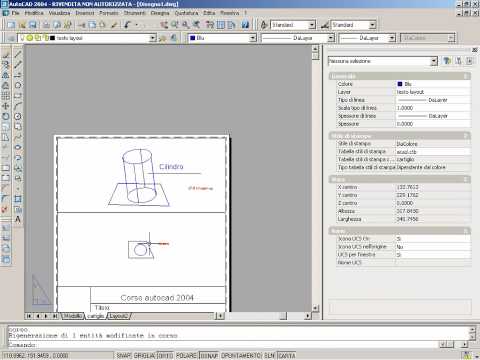Open the Finestra menu
Viewport: 480px width, 360px height.
[230, 13]
